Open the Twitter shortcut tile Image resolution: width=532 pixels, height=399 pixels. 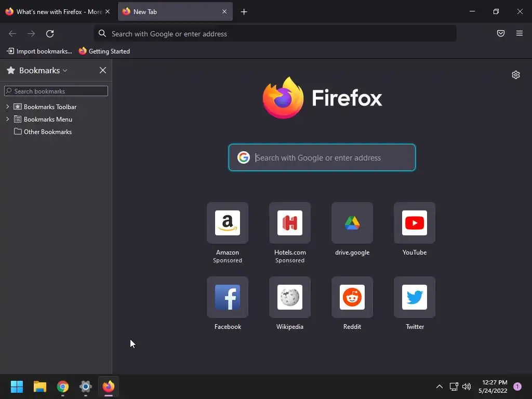[415, 297]
